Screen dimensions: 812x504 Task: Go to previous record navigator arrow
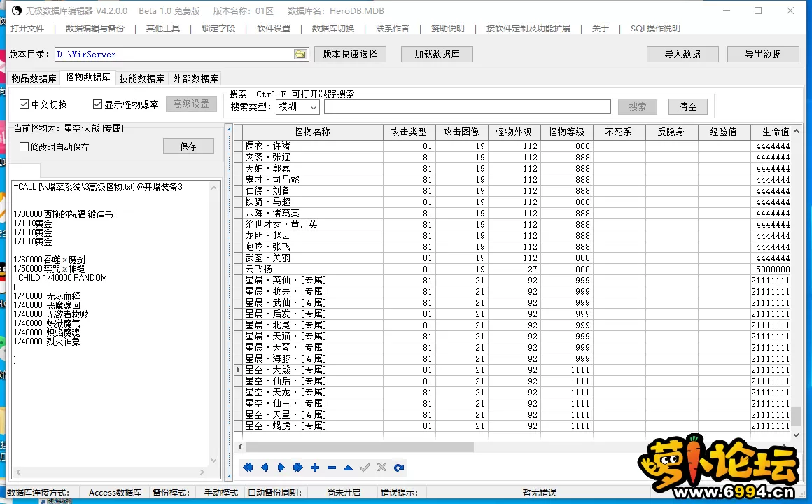pos(265,468)
